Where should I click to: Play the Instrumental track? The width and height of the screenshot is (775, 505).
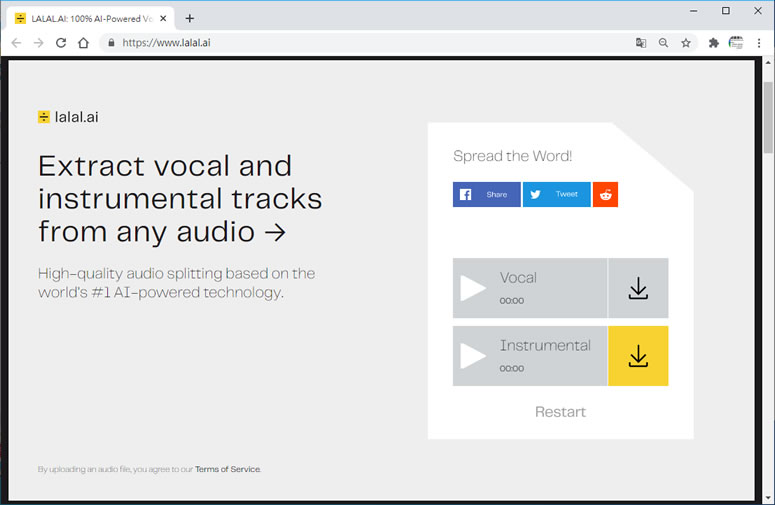[x=473, y=356]
